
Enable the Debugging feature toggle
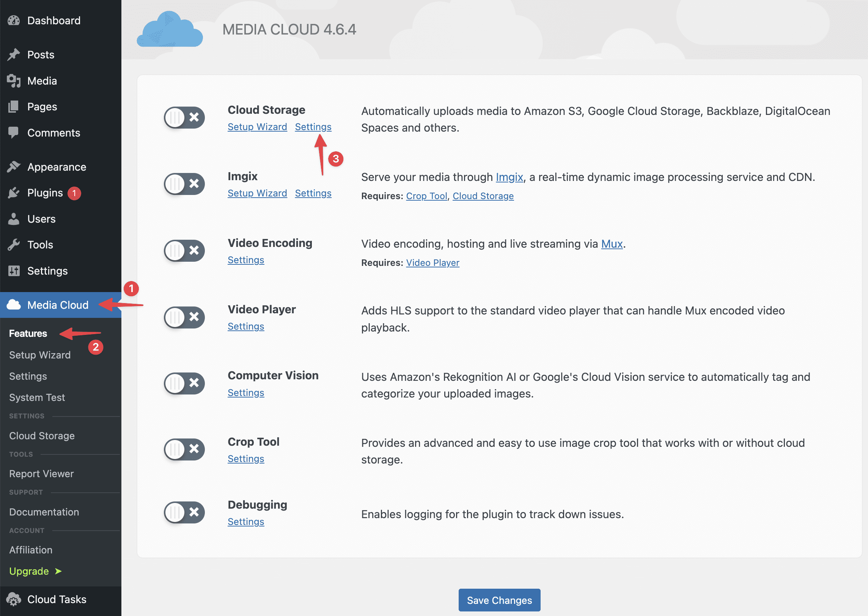(x=184, y=512)
